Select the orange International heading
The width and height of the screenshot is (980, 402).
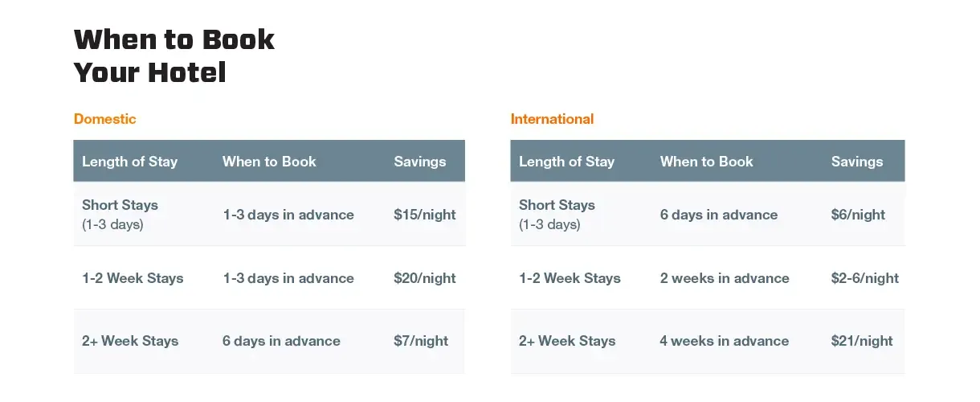coord(552,119)
